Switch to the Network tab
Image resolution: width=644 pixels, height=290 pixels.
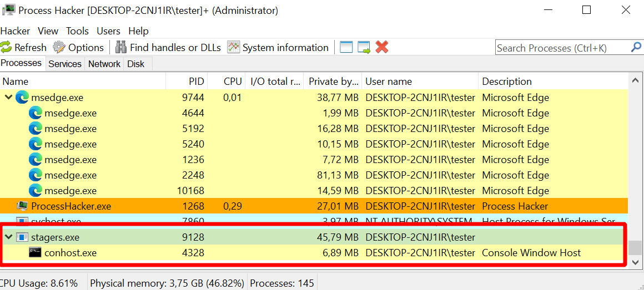click(x=104, y=64)
